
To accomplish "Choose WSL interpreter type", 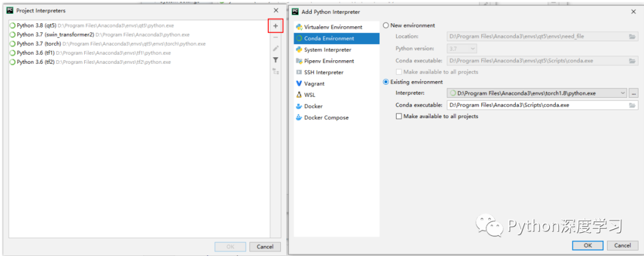I will tap(337, 95).
